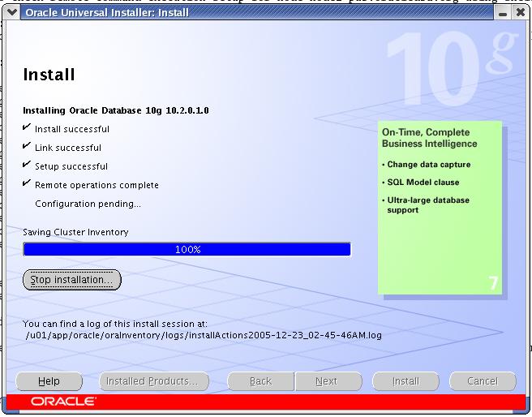
Task: Click 'You can find a log' message
Action: click(114, 324)
